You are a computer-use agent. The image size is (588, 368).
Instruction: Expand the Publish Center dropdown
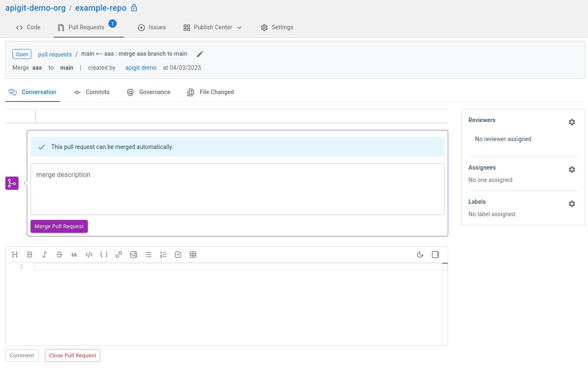click(x=213, y=27)
